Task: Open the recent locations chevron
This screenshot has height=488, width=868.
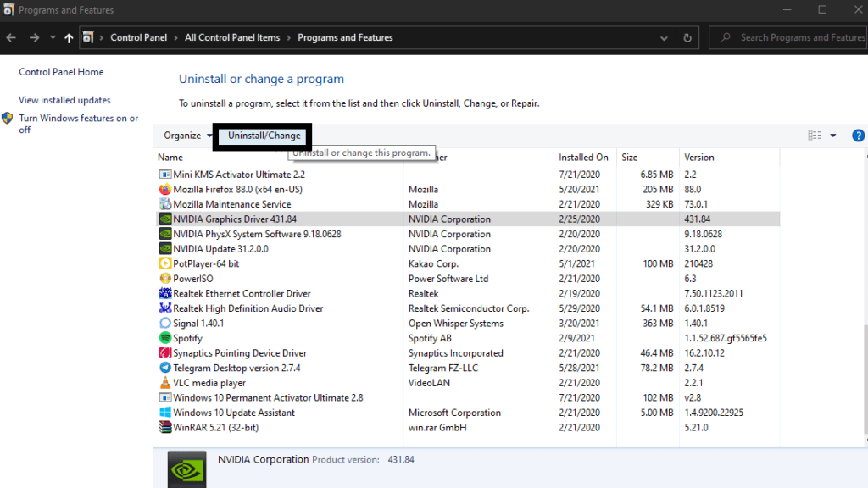Action: pos(53,37)
